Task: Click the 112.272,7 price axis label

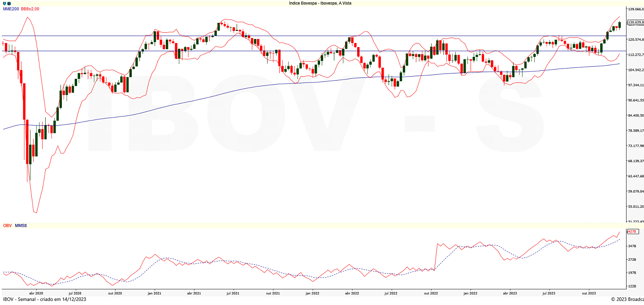Action: coord(636,55)
